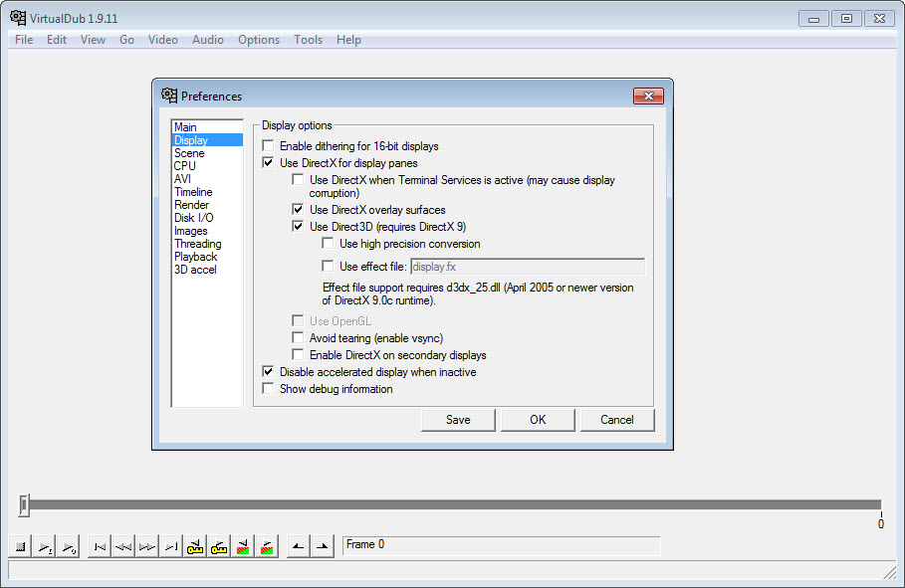Image resolution: width=905 pixels, height=588 pixels.
Task: Open the Edit menu
Action: coord(57,39)
